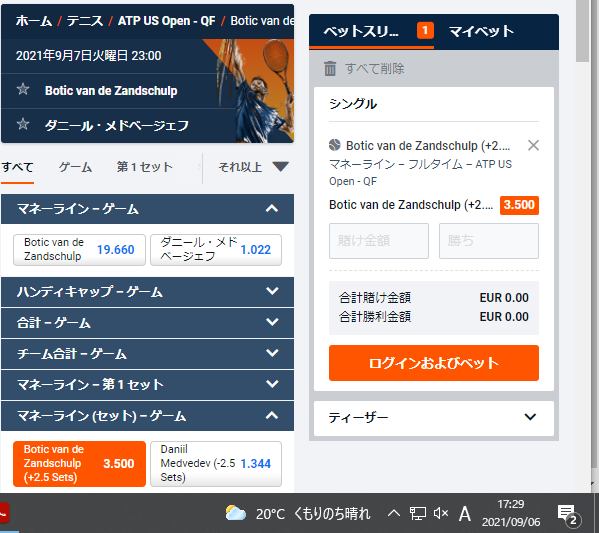Open テニス breadcrumb link
Image resolution: width=599 pixels, height=533 pixels.
(x=85, y=21)
